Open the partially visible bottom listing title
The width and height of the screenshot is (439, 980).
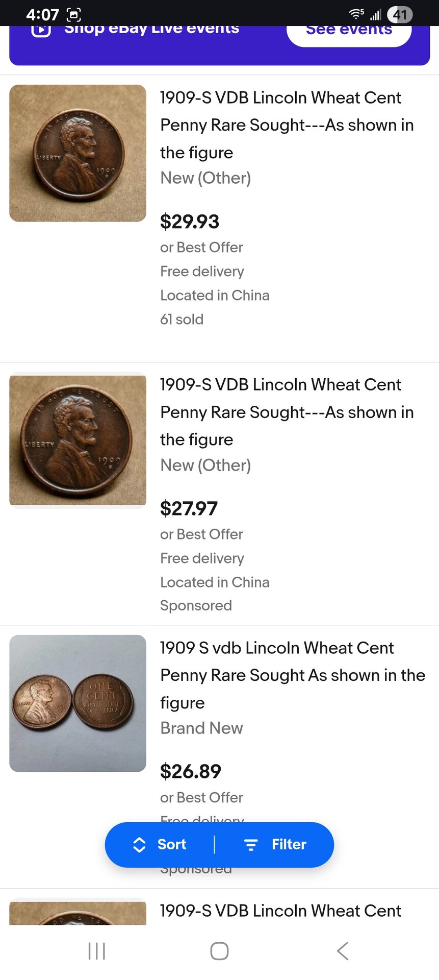(280, 911)
